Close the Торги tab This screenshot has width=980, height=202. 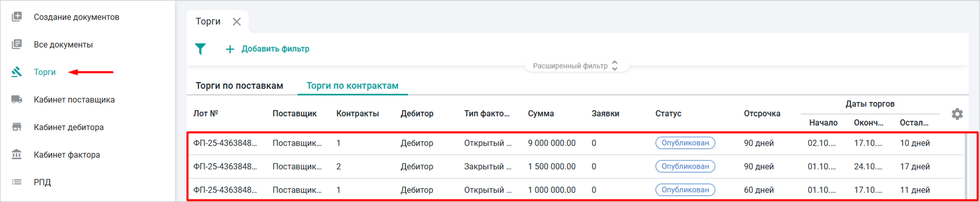click(x=237, y=22)
